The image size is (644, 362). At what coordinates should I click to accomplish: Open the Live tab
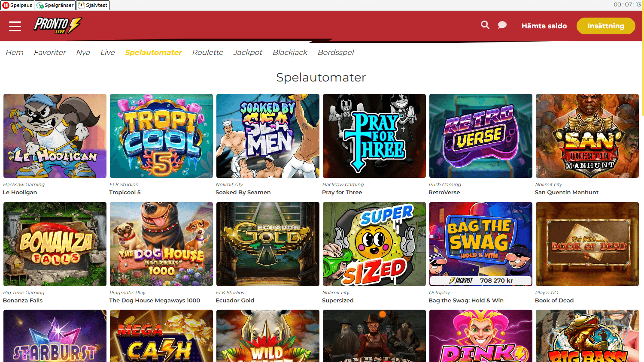107,52
